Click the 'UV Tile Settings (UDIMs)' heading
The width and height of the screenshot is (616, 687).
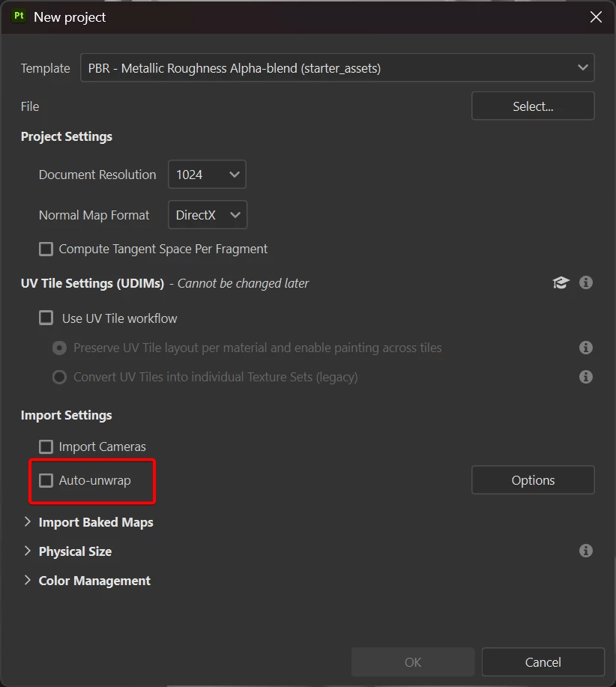coord(92,283)
